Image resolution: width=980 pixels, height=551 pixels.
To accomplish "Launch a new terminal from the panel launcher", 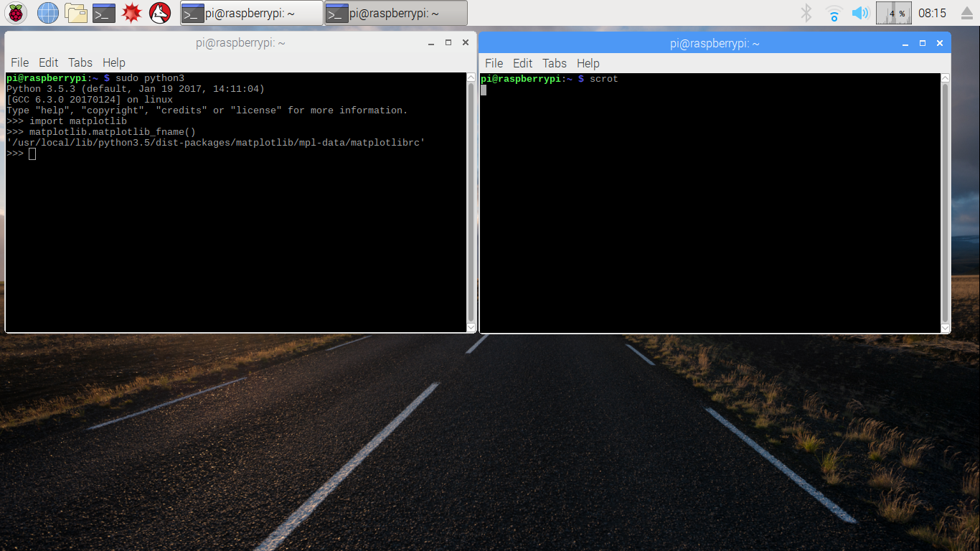I will point(104,13).
